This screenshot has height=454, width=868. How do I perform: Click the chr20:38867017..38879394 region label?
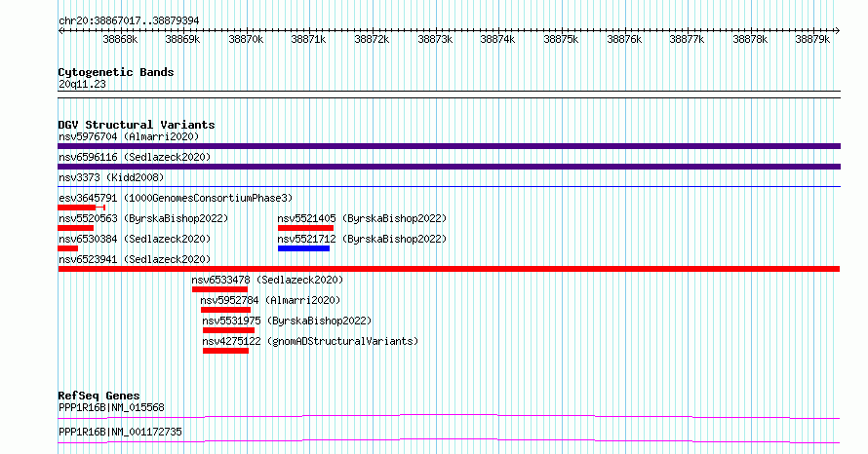tap(129, 20)
